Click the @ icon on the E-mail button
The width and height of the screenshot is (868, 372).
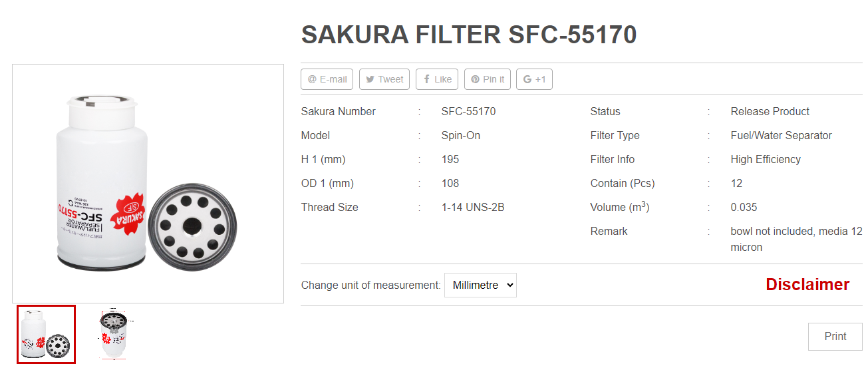click(312, 79)
